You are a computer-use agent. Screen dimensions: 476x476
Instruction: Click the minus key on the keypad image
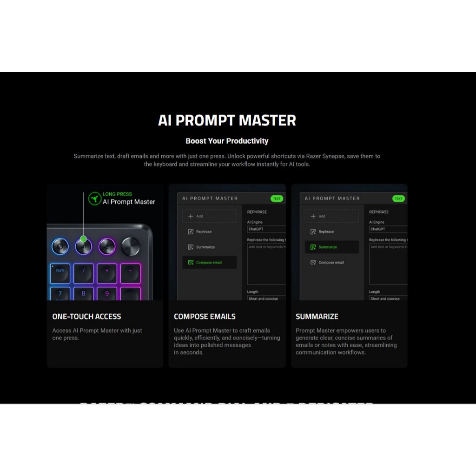[x=131, y=273]
